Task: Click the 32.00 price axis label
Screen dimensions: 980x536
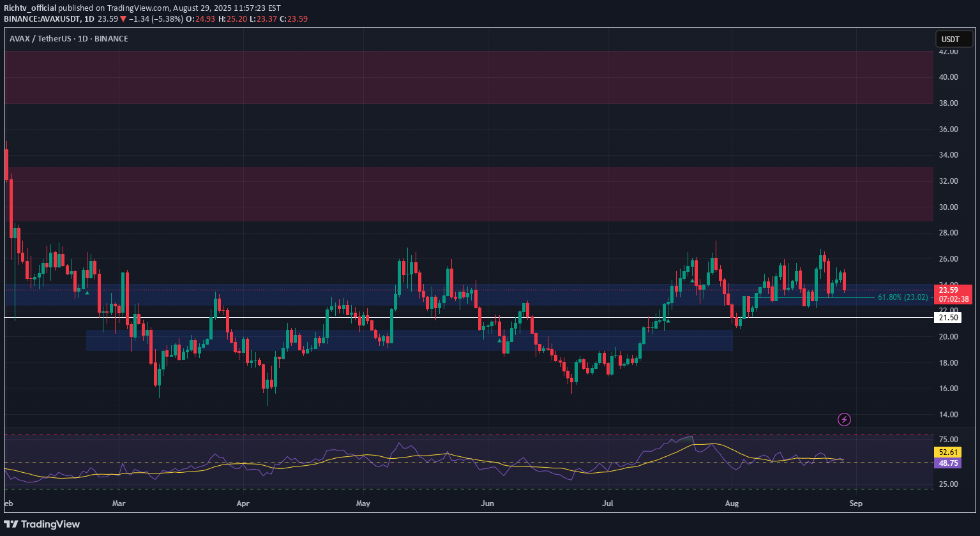Action: point(949,181)
